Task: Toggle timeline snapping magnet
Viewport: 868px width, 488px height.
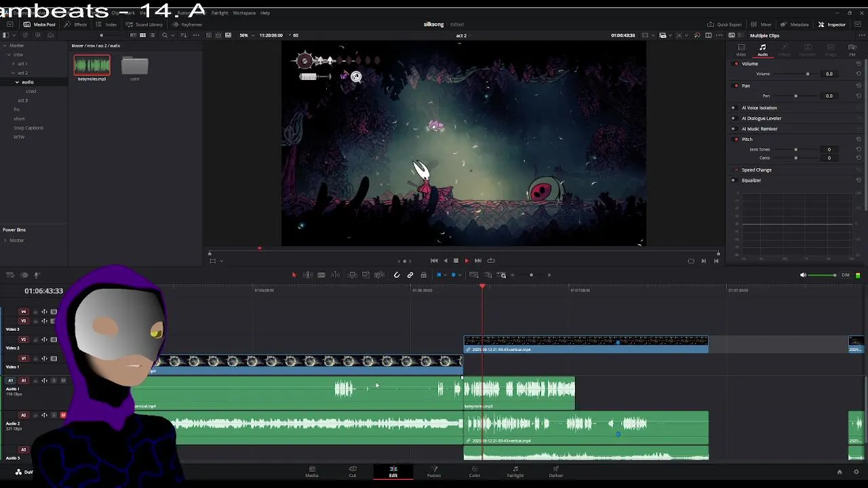Action: tap(397, 274)
